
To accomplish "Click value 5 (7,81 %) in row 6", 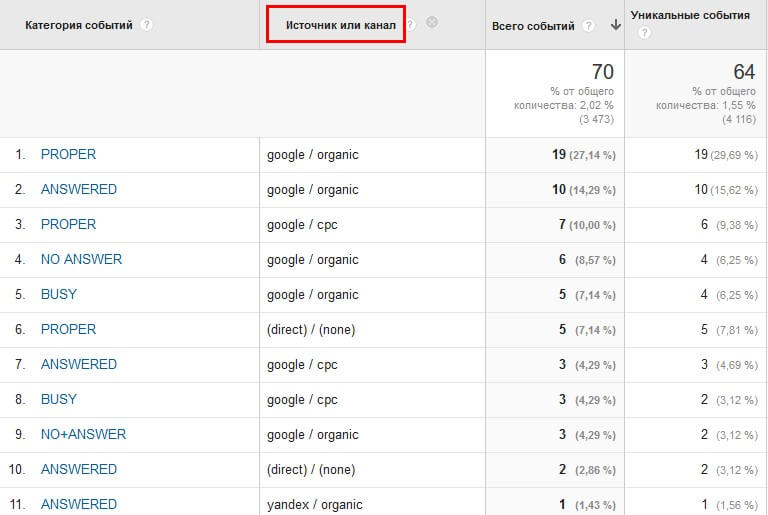I will [x=729, y=330].
